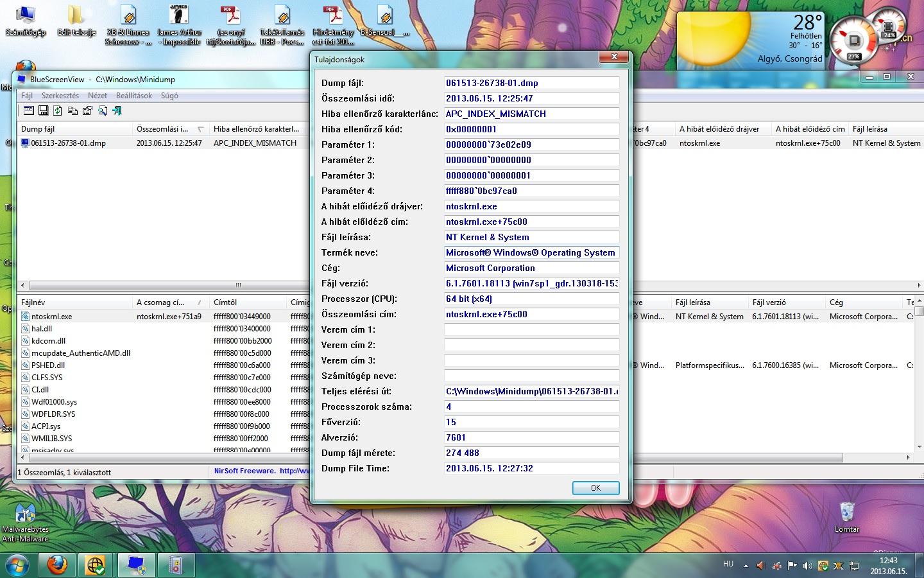
Task: Open the Nézet menu
Action: pyautogui.click(x=98, y=95)
